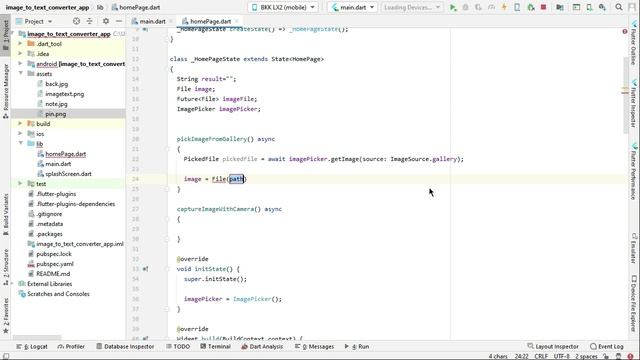This screenshot has height=360, width=640.
Task: Open the Flutter Performance side panel
Action: click(x=633, y=171)
